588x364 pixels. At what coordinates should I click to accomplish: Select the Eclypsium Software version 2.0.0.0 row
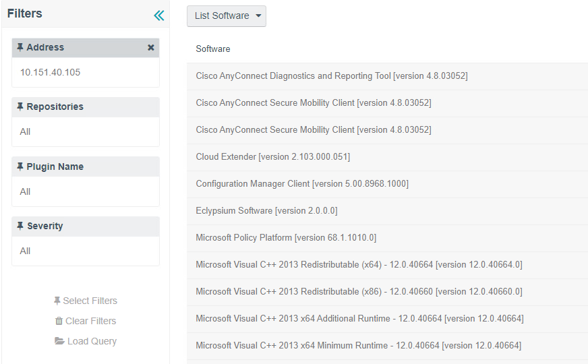point(387,211)
